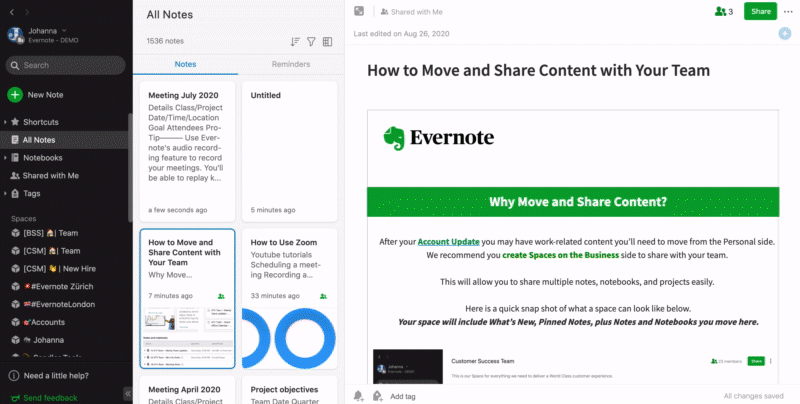
Task: Expand the Notebooks section arrow
Action: coord(5,158)
